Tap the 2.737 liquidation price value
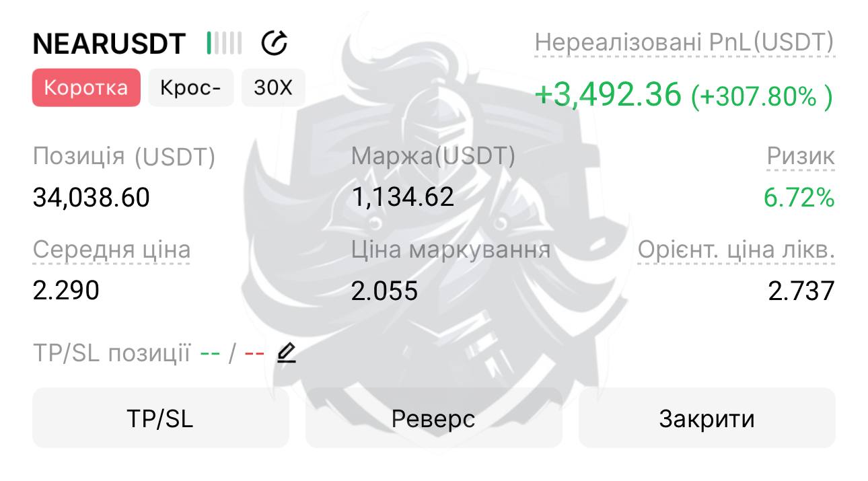The height and width of the screenshot is (481, 868). point(801,291)
